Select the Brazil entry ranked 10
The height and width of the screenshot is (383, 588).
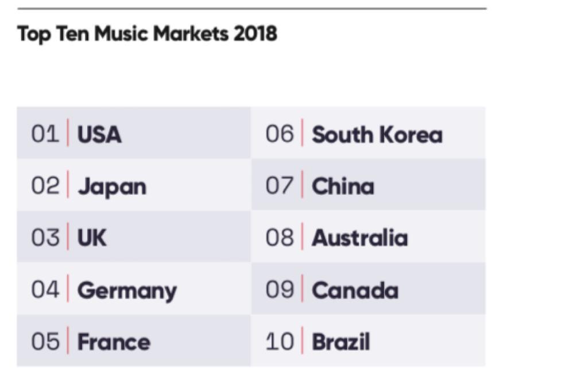(x=368, y=341)
